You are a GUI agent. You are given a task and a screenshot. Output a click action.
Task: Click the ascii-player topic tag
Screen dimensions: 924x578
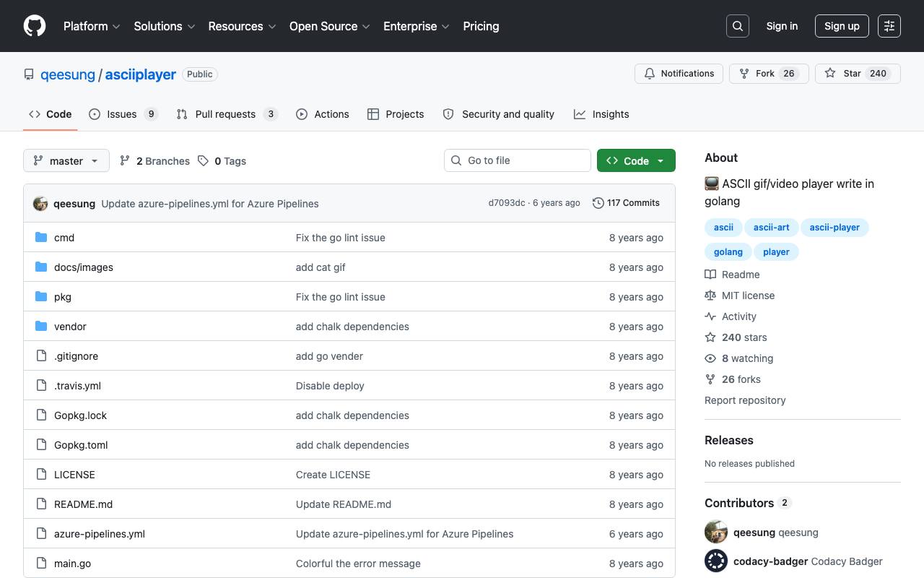tap(834, 228)
